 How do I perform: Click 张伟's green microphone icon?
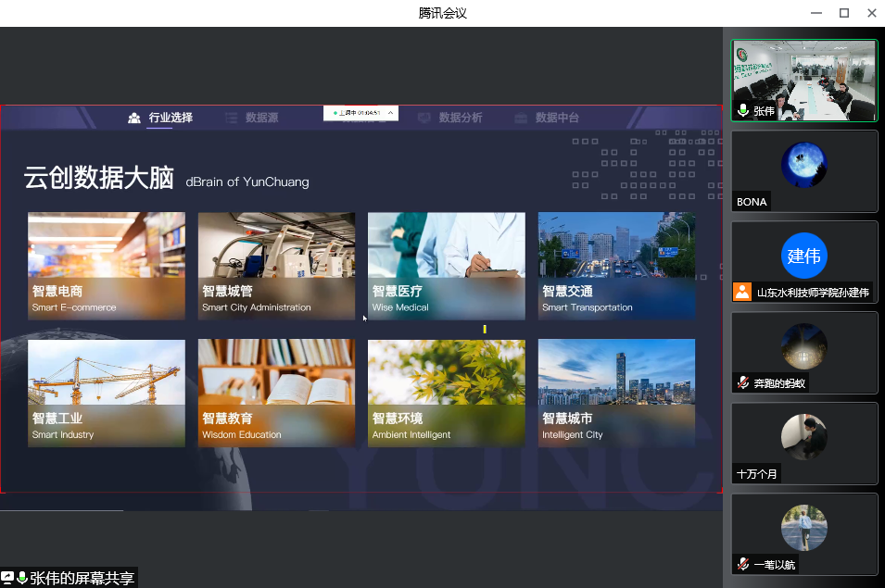coord(743,111)
